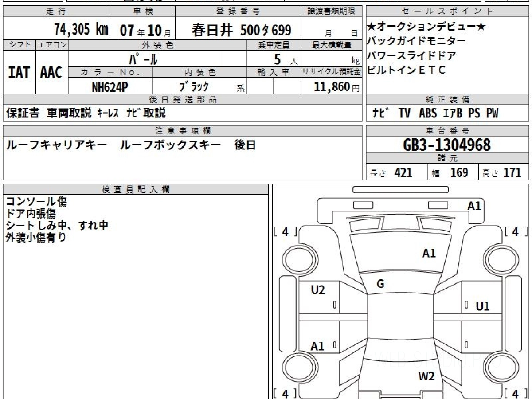Image resolution: width=532 pixels, height=399 pixels.
Task: Select the shift value IAT
Action: click(19, 72)
